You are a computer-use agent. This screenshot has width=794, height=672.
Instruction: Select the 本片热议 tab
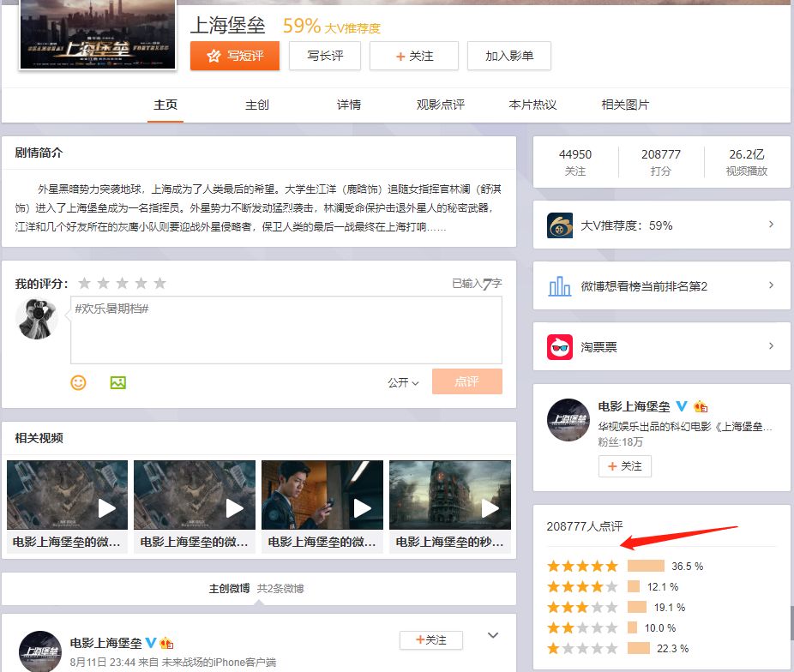[x=532, y=105]
